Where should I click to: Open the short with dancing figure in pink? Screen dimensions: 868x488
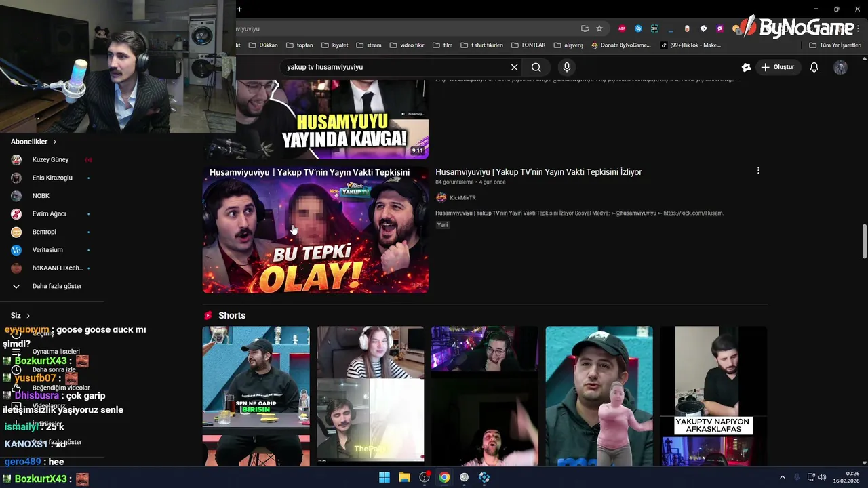click(599, 396)
